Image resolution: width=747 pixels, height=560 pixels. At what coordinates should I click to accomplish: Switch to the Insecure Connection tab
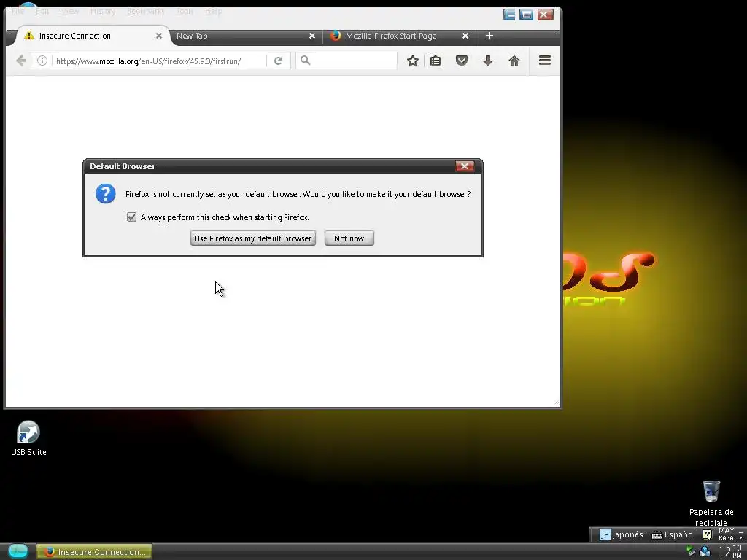click(93, 36)
